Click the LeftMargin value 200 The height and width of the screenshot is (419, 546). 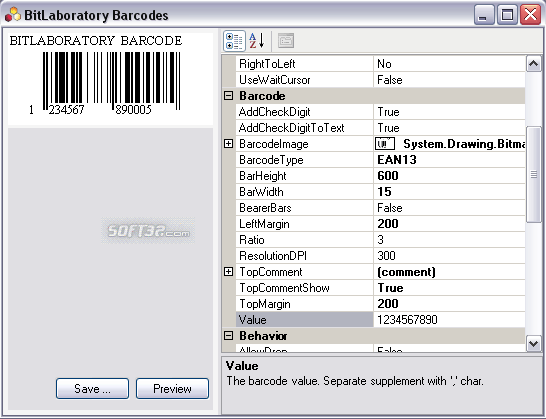coord(388,224)
